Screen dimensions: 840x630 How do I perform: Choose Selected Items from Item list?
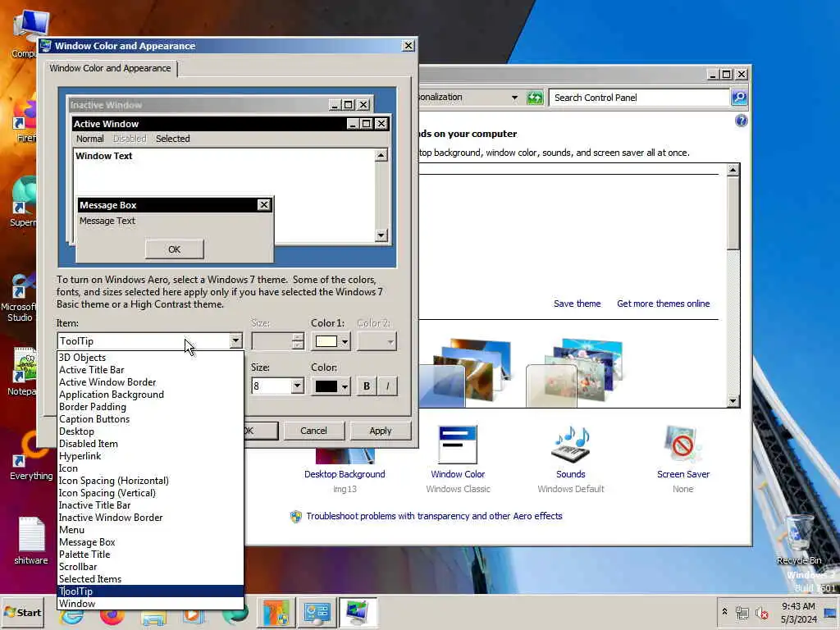(150, 579)
